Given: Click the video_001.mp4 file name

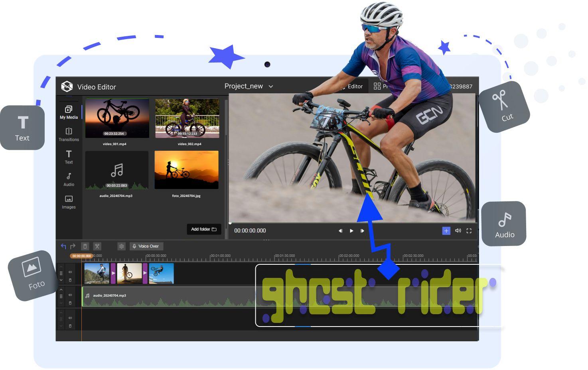Looking at the screenshot, I should pos(114,144).
